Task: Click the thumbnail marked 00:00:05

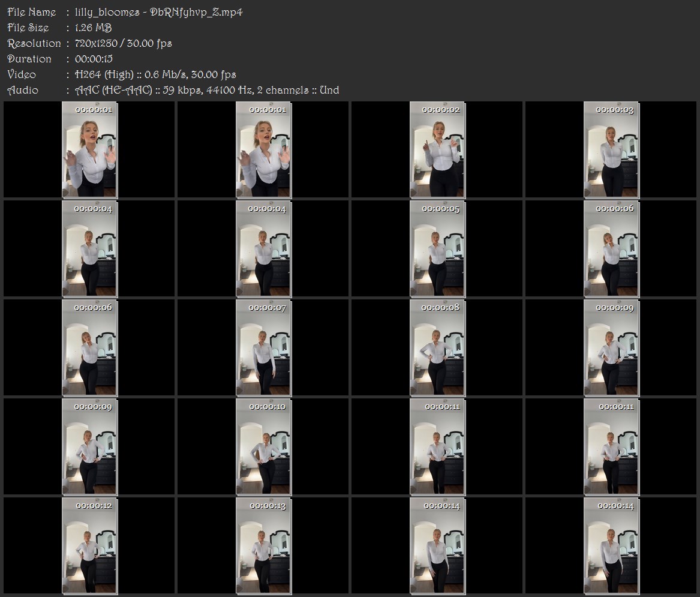Action: 437,249
